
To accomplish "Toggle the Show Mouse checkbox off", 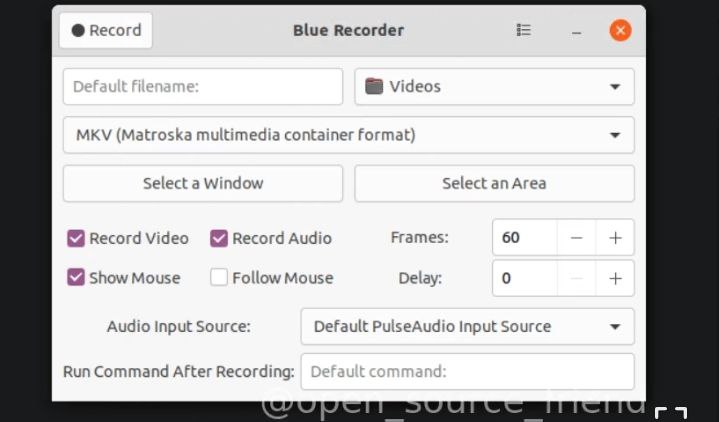I will pyautogui.click(x=76, y=278).
